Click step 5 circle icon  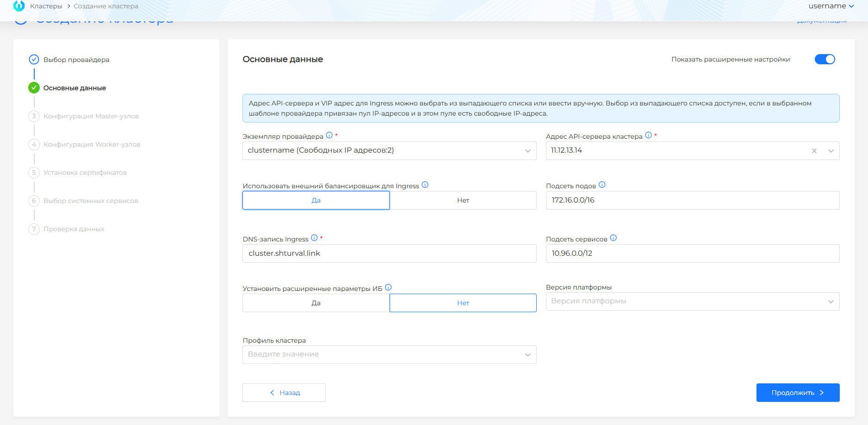click(34, 172)
